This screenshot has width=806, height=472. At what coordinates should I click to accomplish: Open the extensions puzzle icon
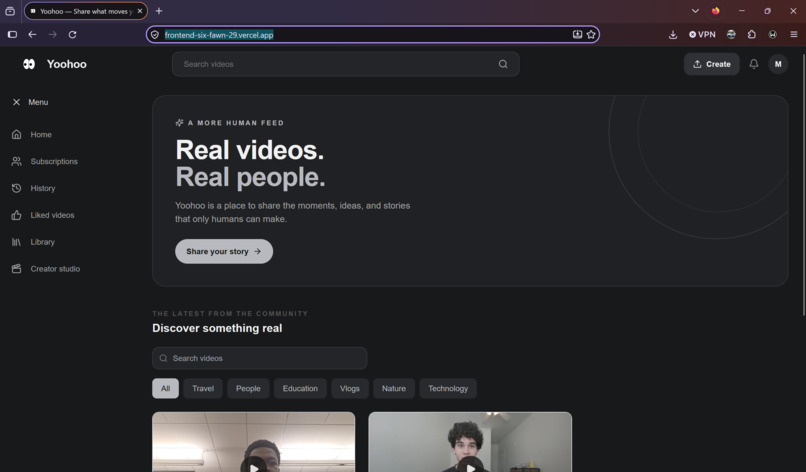pos(752,34)
